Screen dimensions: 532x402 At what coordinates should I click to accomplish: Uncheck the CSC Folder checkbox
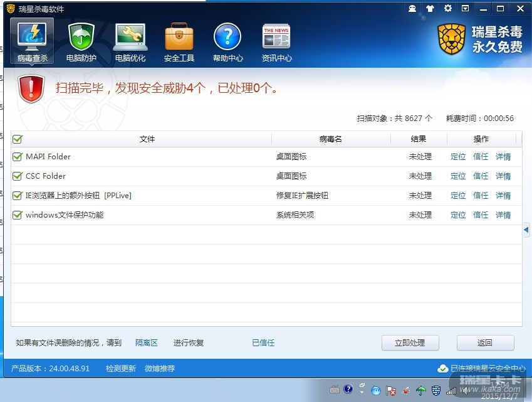[x=18, y=176]
